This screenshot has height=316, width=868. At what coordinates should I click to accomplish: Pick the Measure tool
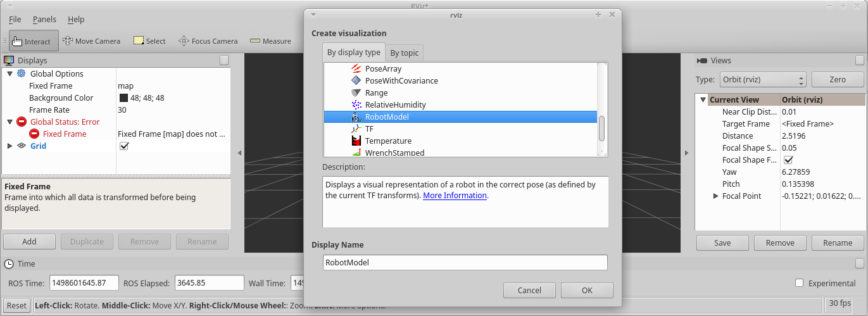coord(270,41)
